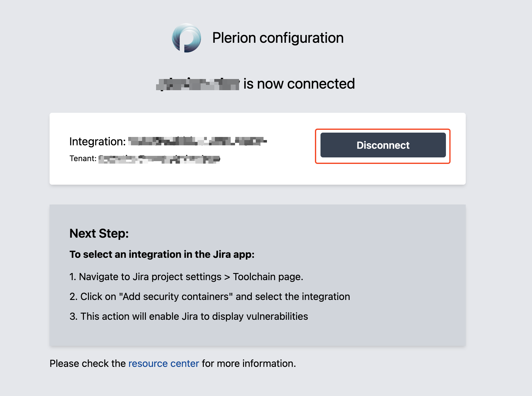
Task: Click the blurred name before "is now connected"
Action: [x=198, y=84]
